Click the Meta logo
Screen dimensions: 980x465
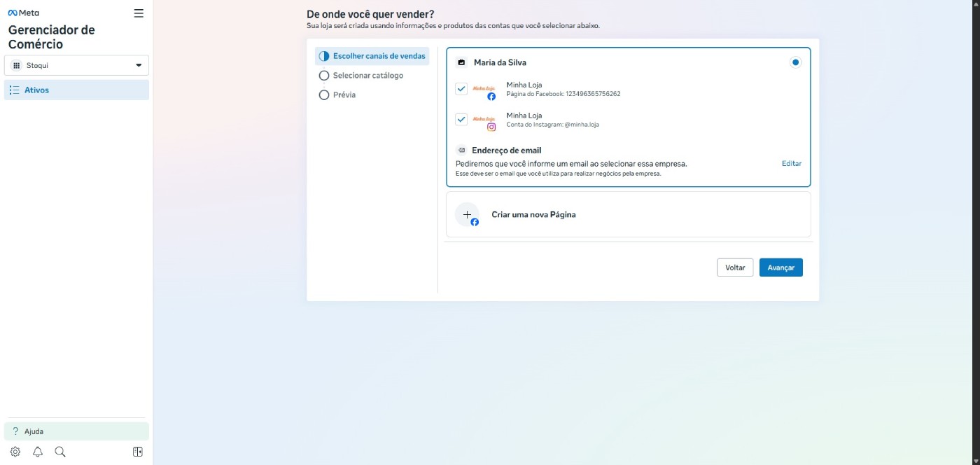(x=24, y=13)
